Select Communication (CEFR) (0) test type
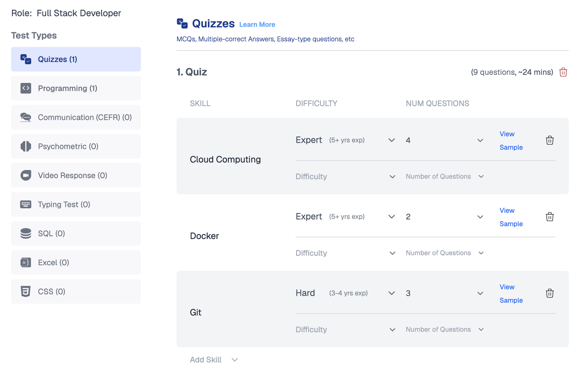 click(x=76, y=117)
